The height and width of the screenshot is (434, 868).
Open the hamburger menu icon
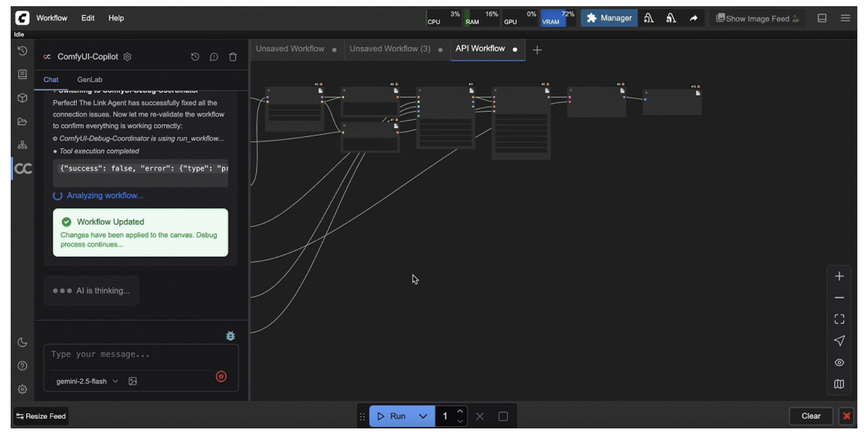(x=846, y=18)
